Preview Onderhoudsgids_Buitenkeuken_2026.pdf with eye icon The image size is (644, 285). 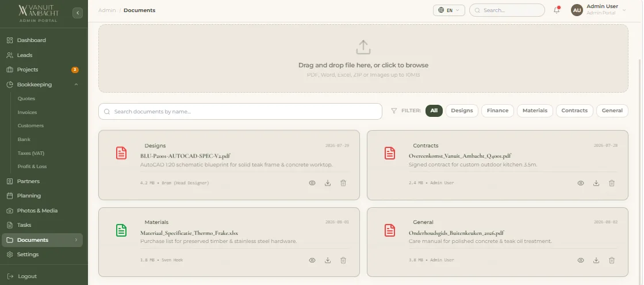[581, 260]
